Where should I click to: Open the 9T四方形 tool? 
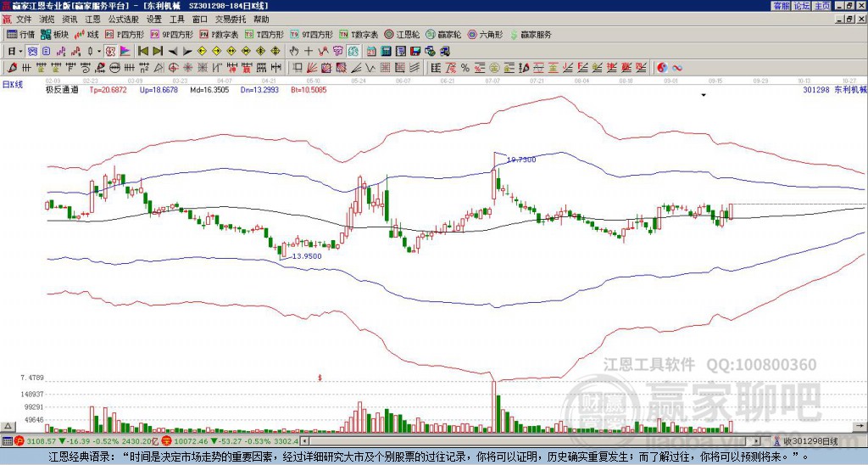click(x=311, y=34)
